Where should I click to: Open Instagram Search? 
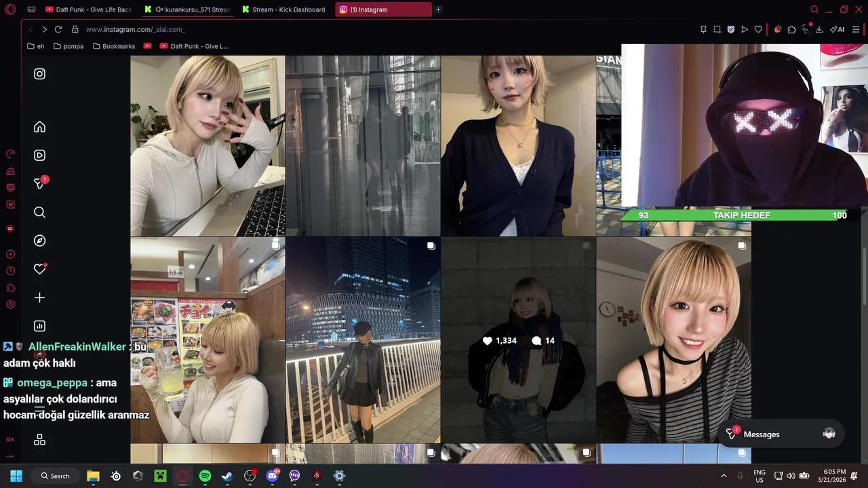click(x=39, y=212)
